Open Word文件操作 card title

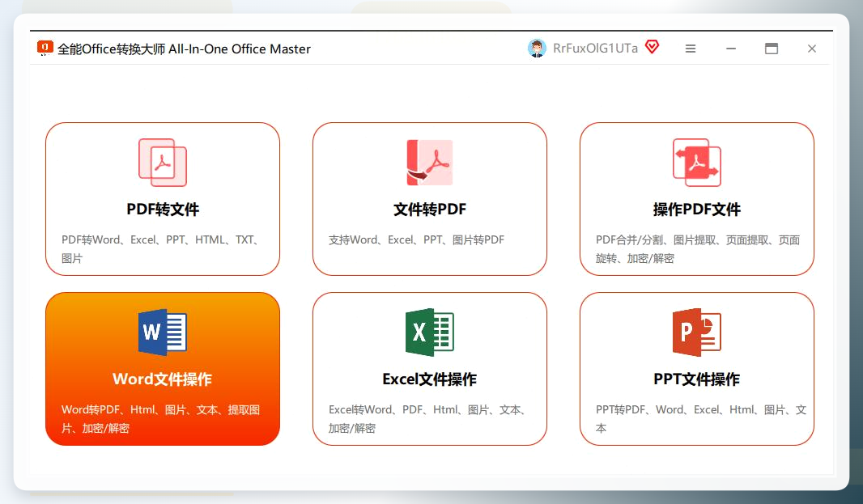pyautogui.click(x=163, y=379)
